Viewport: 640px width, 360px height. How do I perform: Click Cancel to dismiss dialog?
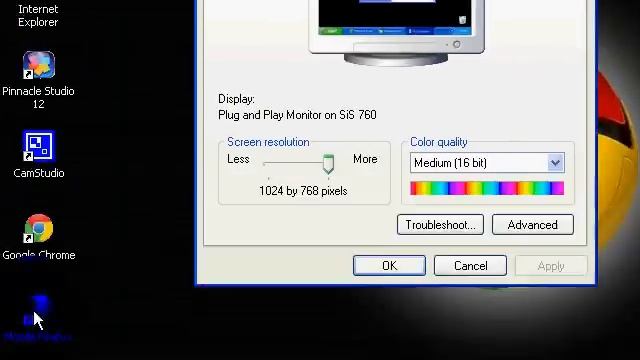point(470,266)
